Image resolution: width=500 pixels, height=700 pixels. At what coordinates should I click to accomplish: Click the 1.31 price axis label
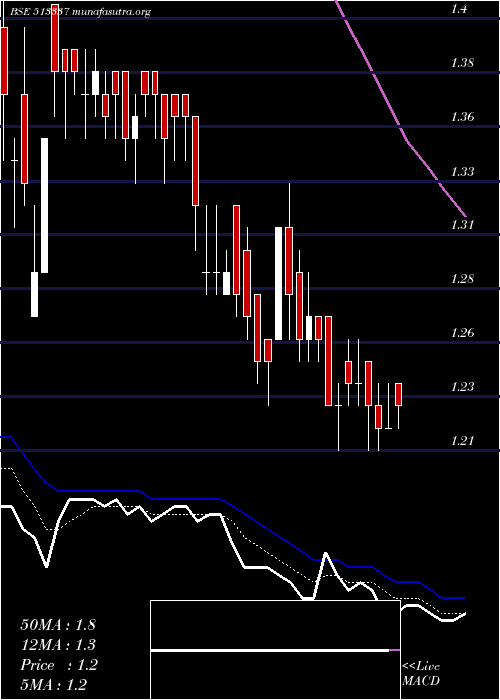click(x=462, y=225)
